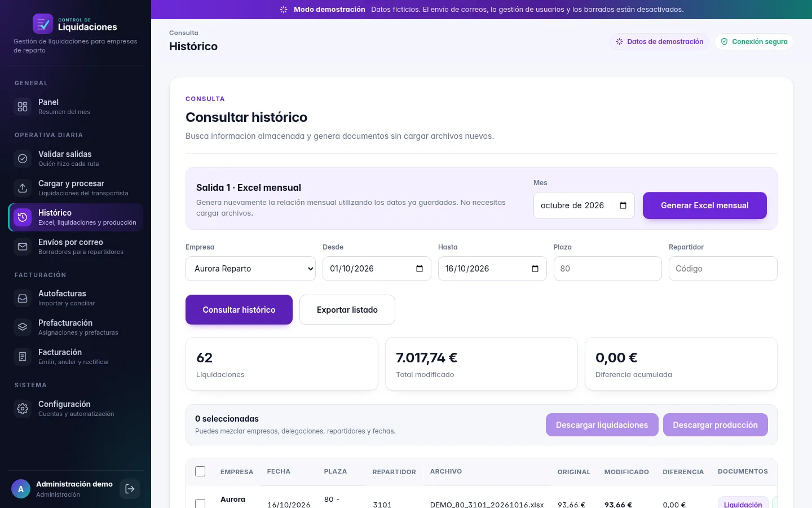The image size is (812, 508).
Task: Go to Validar salidas in the sidebar
Action: click(76, 159)
